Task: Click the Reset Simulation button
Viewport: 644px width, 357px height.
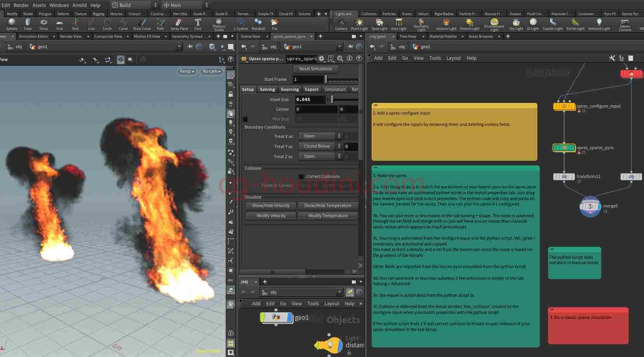Action: click(x=315, y=69)
